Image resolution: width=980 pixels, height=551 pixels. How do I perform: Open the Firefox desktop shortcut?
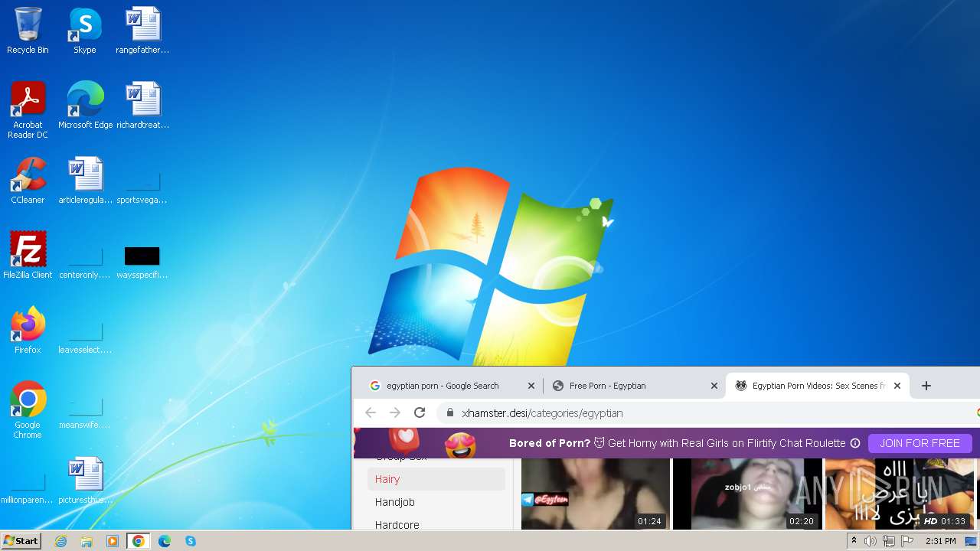click(28, 330)
